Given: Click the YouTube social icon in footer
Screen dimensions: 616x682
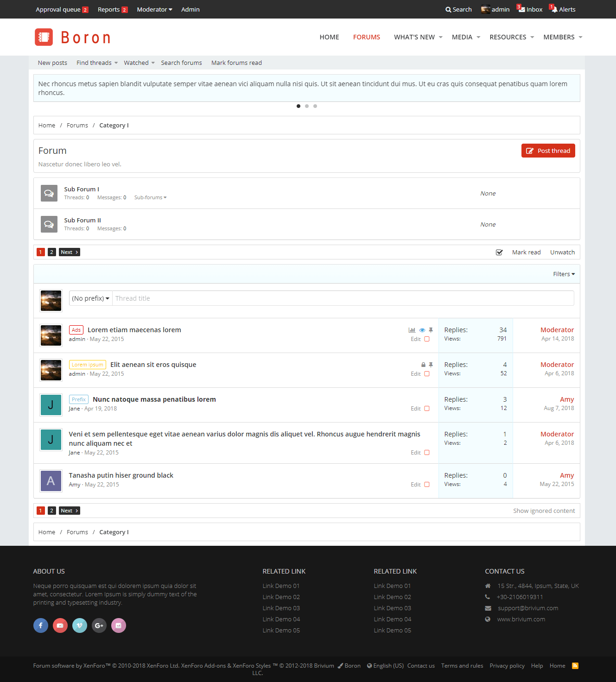Looking at the screenshot, I should (x=60, y=625).
